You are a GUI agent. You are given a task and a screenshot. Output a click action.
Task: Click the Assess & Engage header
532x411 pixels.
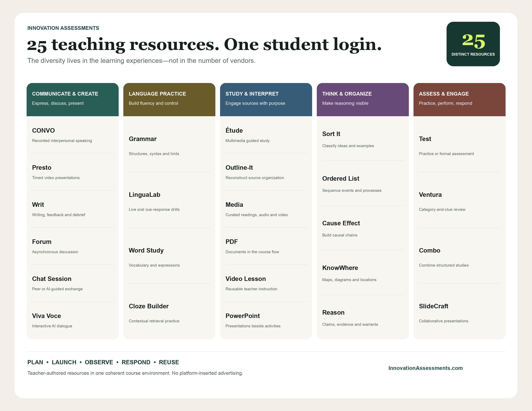coord(459,100)
